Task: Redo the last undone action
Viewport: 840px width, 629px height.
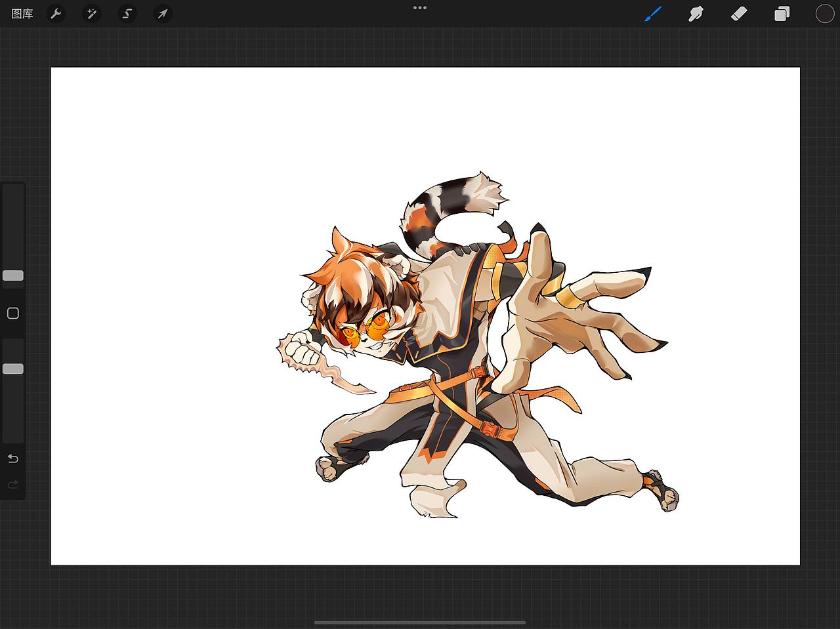Action: click(13, 485)
